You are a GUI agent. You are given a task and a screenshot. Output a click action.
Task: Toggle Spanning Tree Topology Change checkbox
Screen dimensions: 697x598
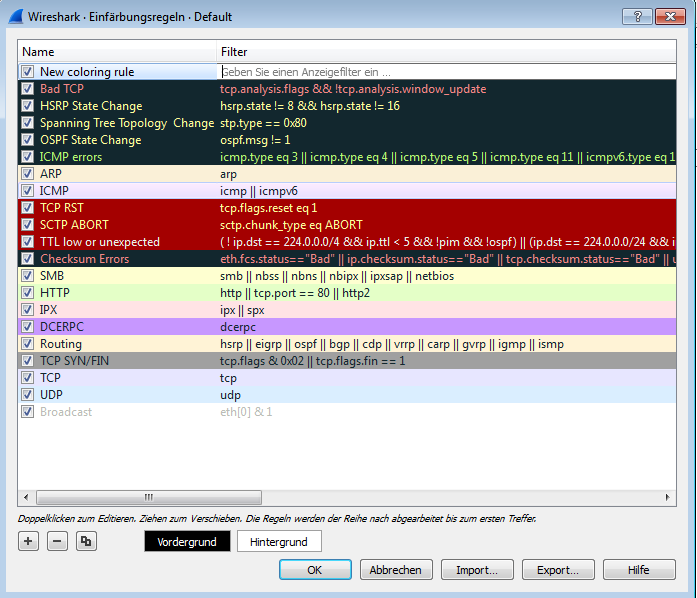[28, 123]
